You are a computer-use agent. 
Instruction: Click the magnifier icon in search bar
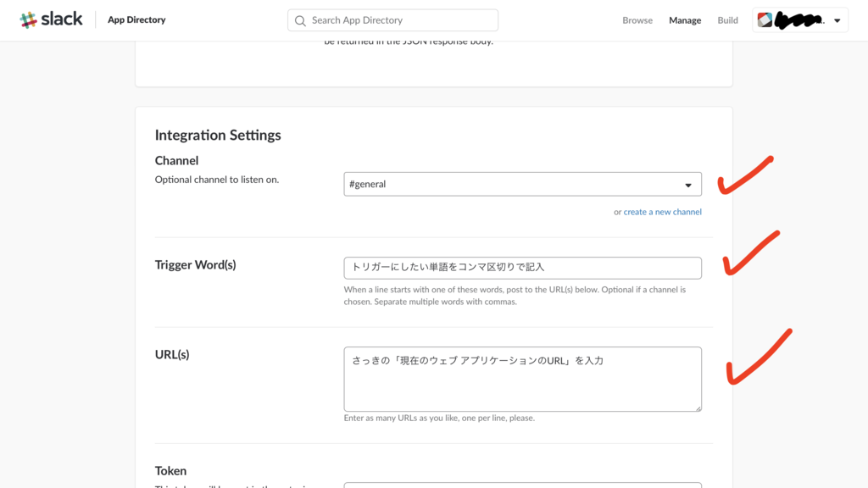point(300,20)
